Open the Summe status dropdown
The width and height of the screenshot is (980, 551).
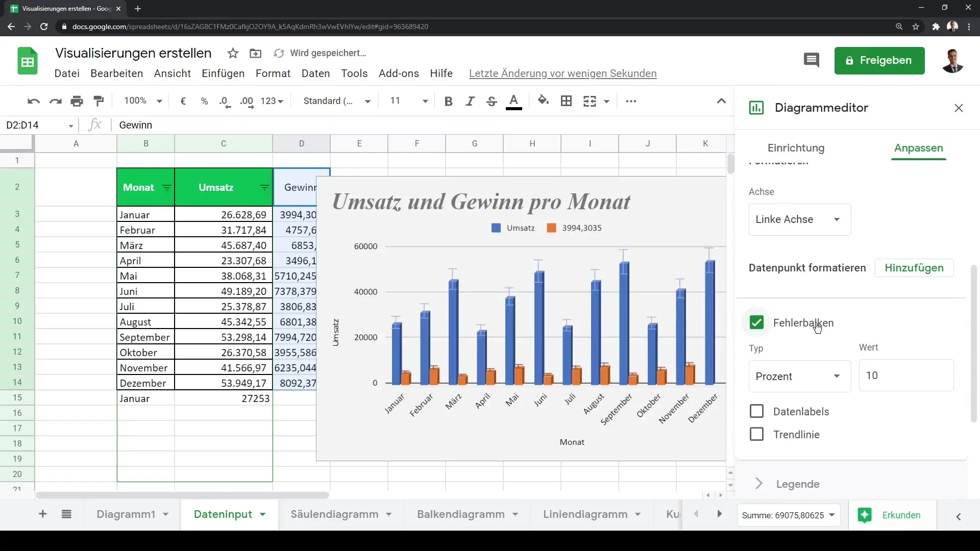[x=788, y=515]
